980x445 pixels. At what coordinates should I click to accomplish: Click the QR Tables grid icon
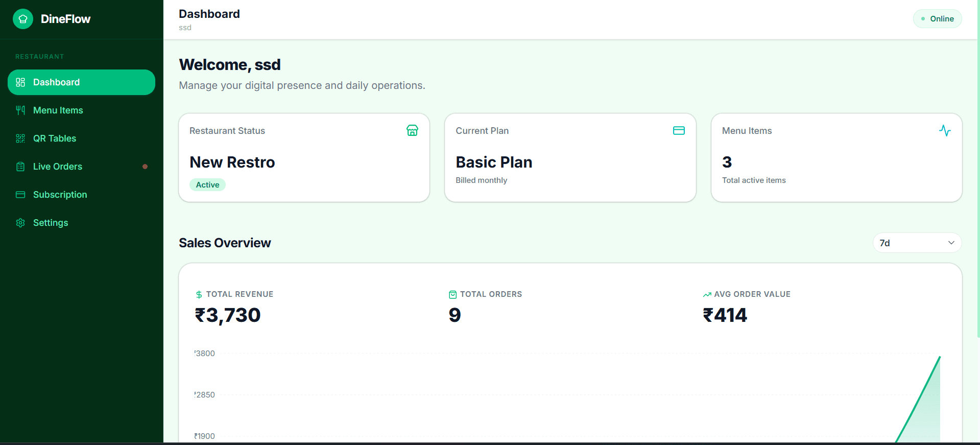(20, 138)
